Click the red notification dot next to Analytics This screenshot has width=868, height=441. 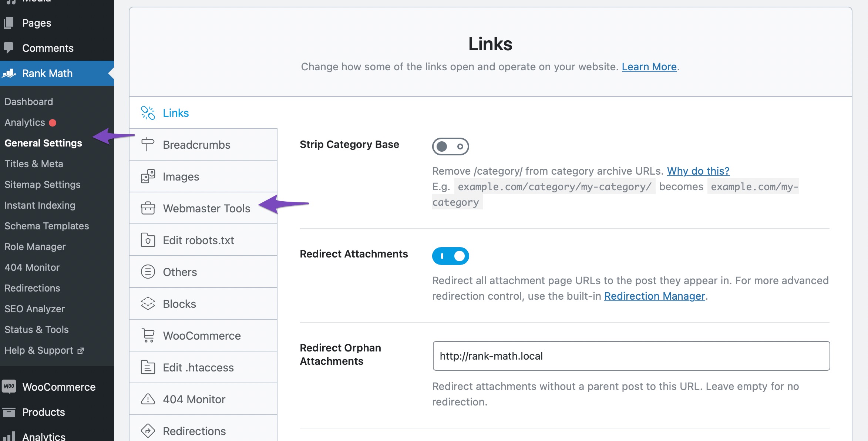[53, 122]
